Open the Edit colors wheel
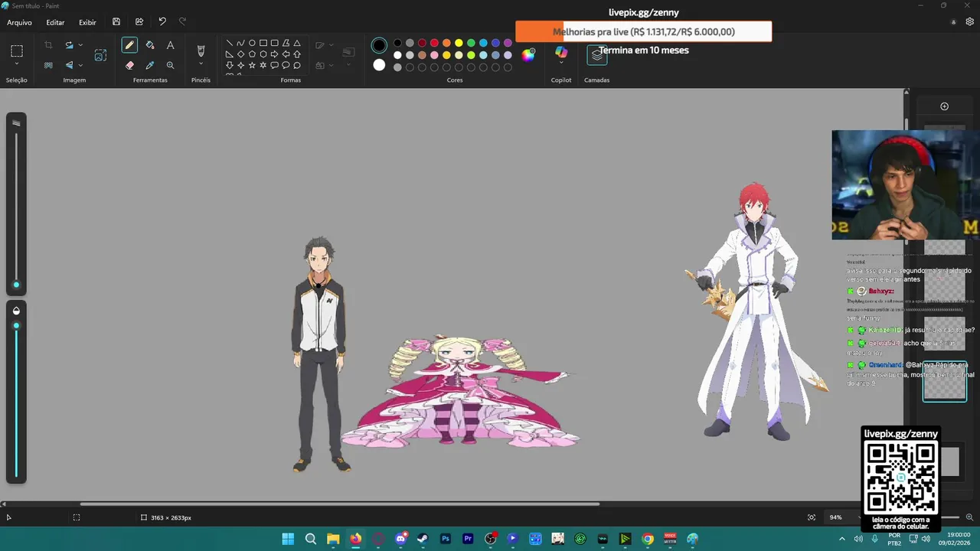The width and height of the screenshot is (980, 551). point(528,54)
